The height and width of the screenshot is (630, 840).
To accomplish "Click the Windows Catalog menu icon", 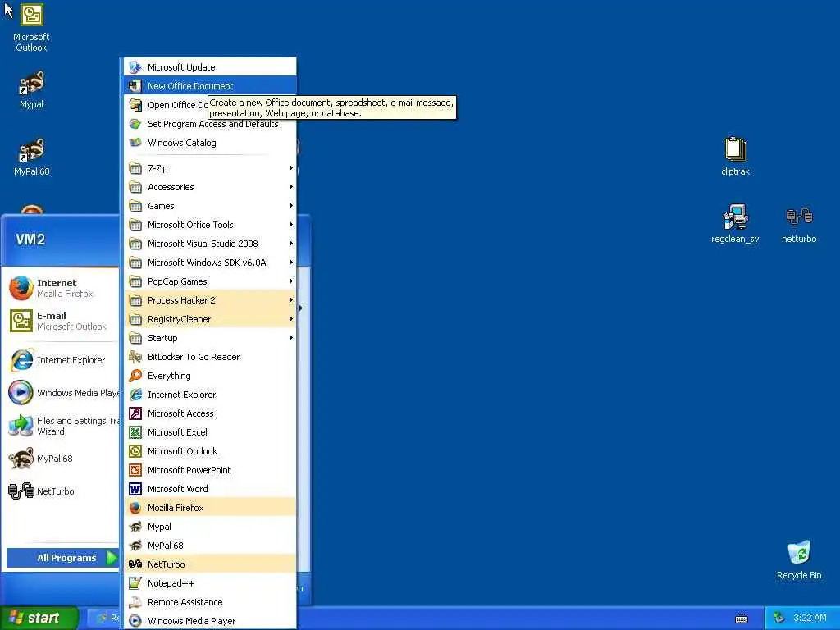I will 135,143.
